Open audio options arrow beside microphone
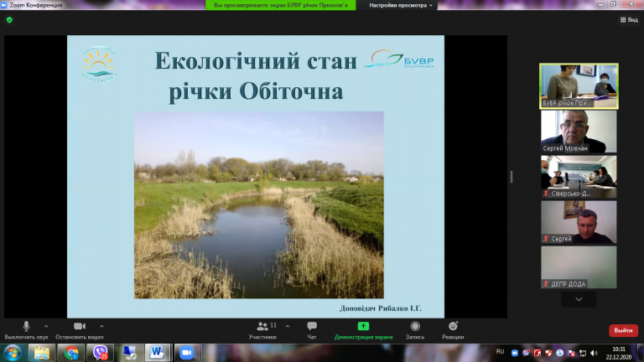644x362 pixels. [46, 326]
